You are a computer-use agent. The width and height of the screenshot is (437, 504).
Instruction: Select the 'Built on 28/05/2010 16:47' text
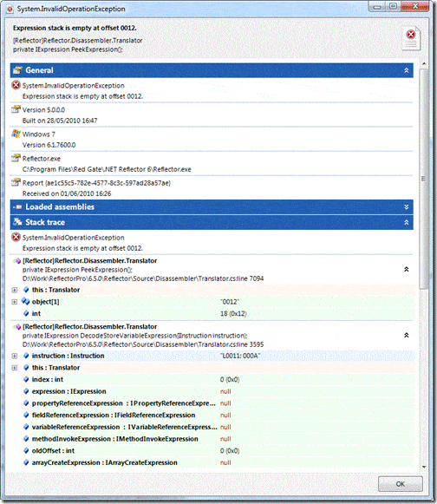[x=60, y=121]
